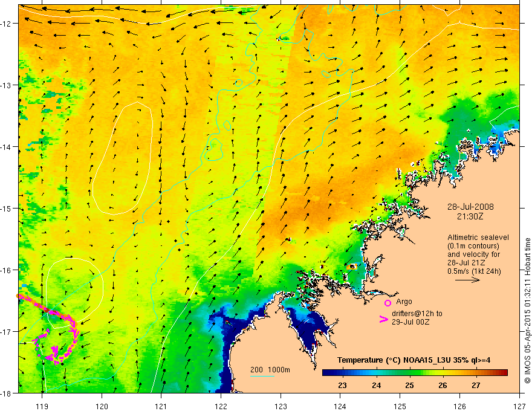Viewport: 532px width, 411px height.
Task: Click the magenta drifters arrowhead legend symbol
Action: click(384, 319)
